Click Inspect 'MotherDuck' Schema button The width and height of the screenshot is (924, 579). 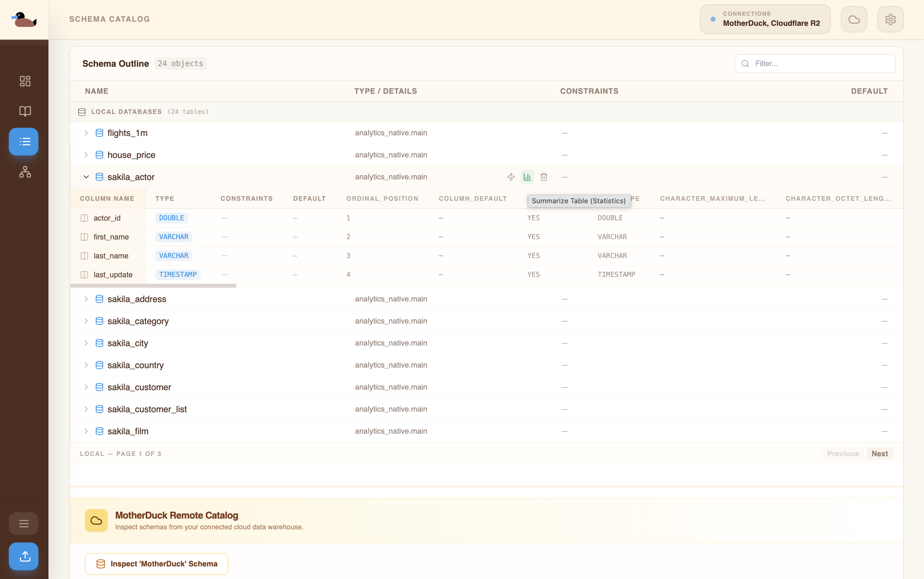[157, 564]
